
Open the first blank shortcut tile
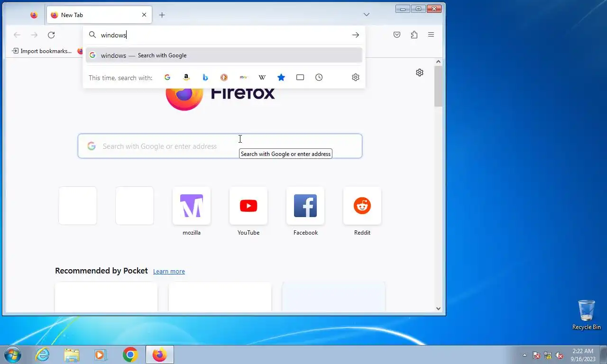(x=78, y=206)
